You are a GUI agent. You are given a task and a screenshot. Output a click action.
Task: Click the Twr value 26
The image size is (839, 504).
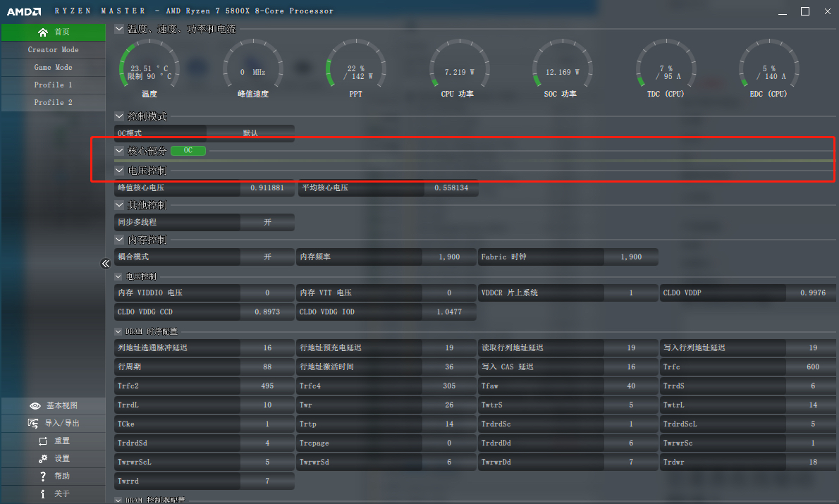[449, 405]
